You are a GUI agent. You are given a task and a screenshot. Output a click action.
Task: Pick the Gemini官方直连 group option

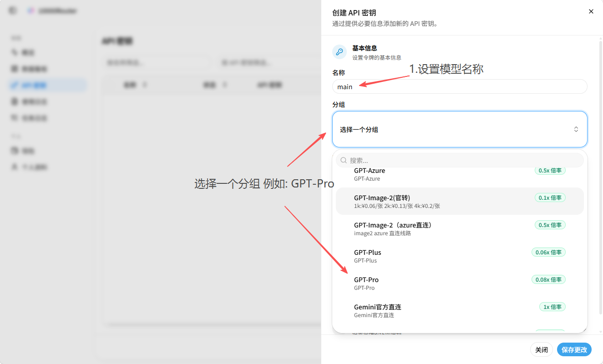[x=460, y=310]
